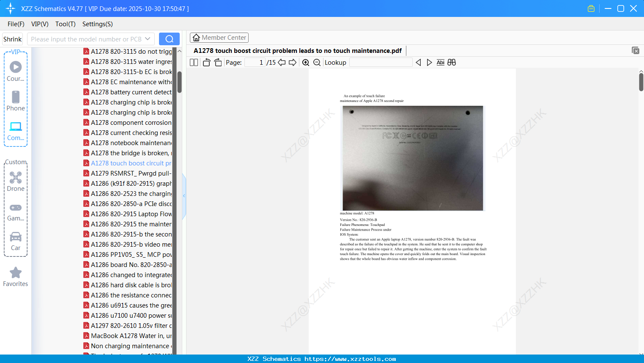The width and height of the screenshot is (644, 363).
Task: Close the open PDF tab panel
Action: coord(636,50)
